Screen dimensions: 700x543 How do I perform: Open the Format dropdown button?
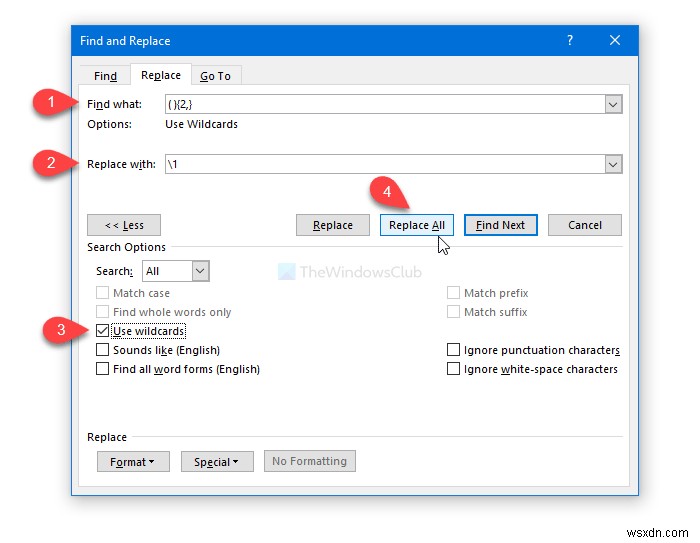point(133,461)
